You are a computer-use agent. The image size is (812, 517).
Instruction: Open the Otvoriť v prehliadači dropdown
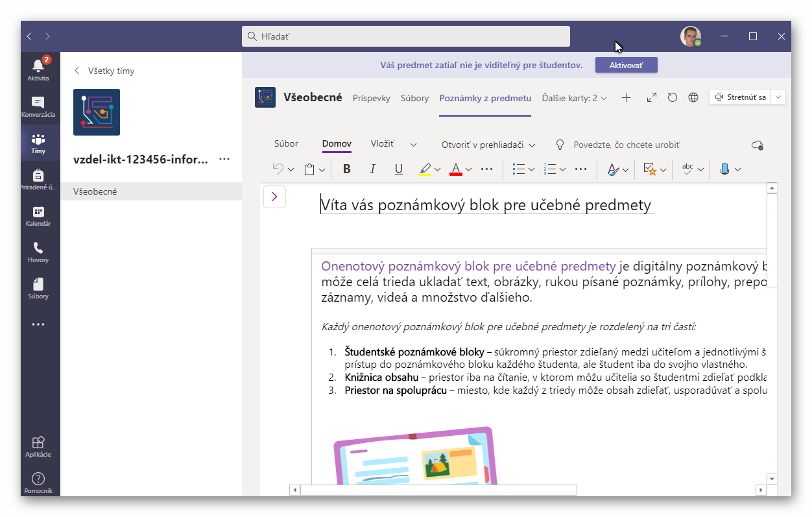[x=488, y=145]
